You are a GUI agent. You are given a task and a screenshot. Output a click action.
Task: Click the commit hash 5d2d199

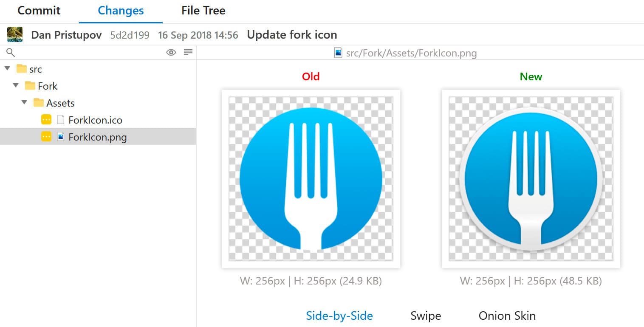(x=130, y=35)
